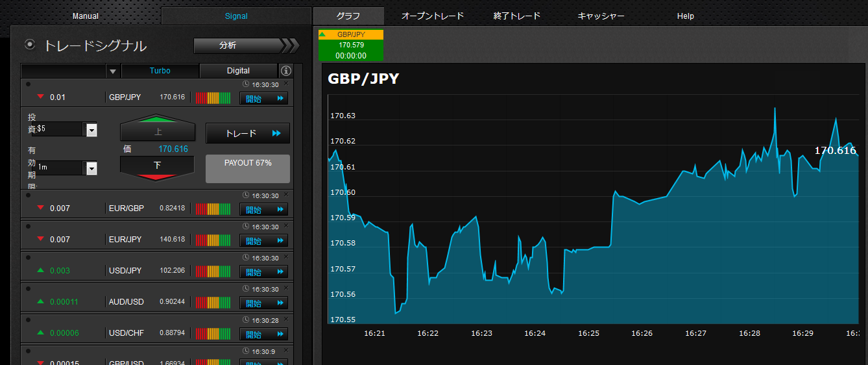Switch to the Signal tab
Screen dimensions: 868x365
236,16
